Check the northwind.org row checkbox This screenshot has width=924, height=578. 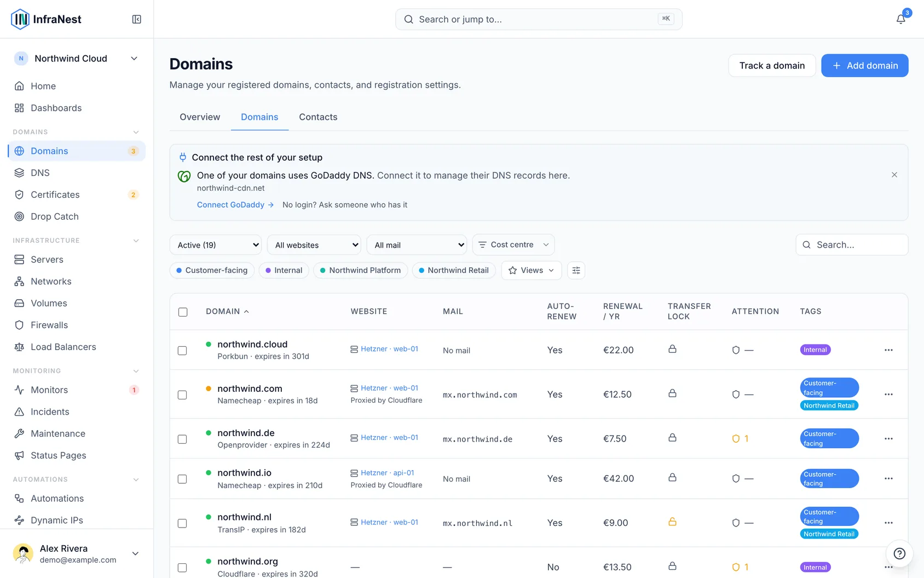click(x=182, y=568)
